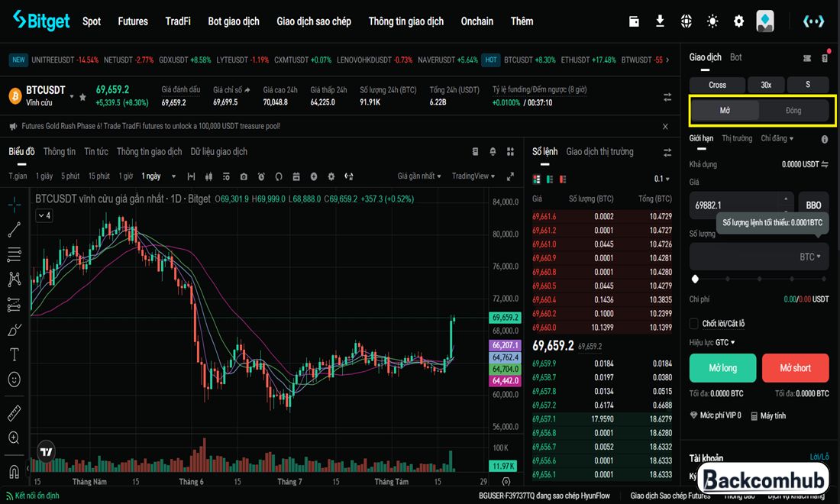
Task: Collapse the chart indicator legend
Action: click(x=44, y=216)
